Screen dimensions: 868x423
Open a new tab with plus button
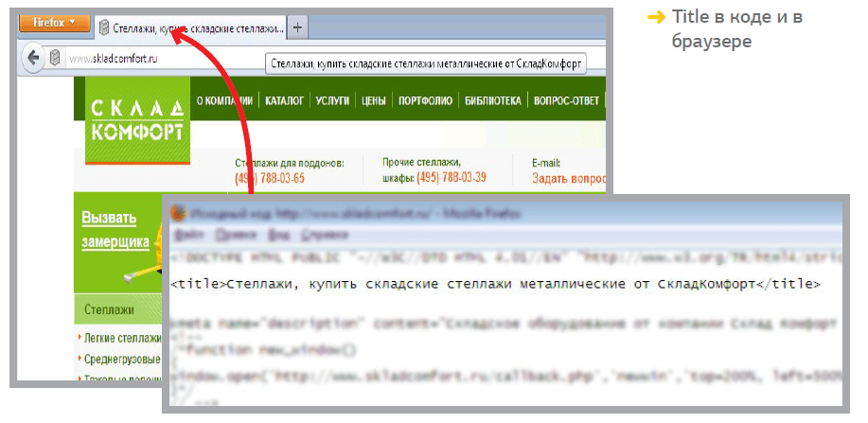pyautogui.click(x=298, y=27)
